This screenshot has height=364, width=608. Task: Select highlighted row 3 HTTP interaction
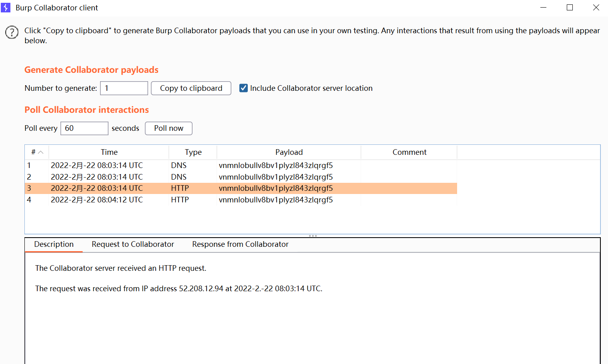point(241,188)
